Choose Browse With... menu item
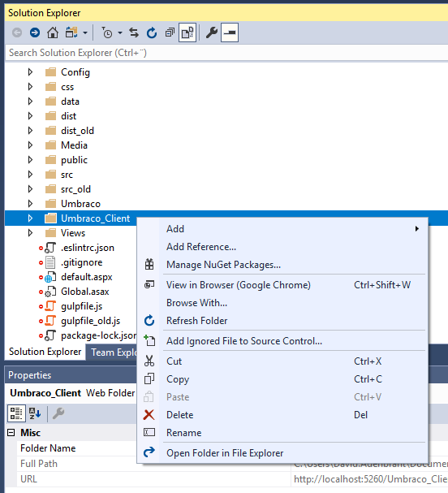The width and height of the screenshot is (448, 493). tap(282, 303)
